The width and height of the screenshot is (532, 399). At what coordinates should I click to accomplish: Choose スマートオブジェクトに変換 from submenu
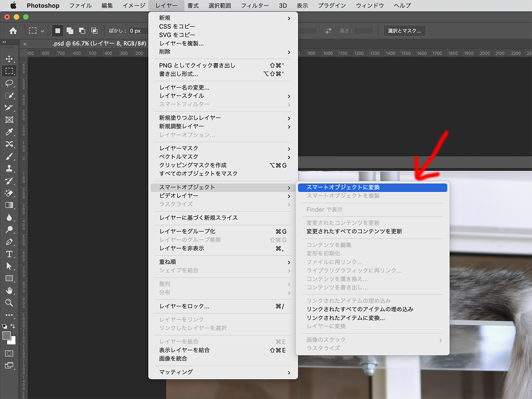(372, 188)
